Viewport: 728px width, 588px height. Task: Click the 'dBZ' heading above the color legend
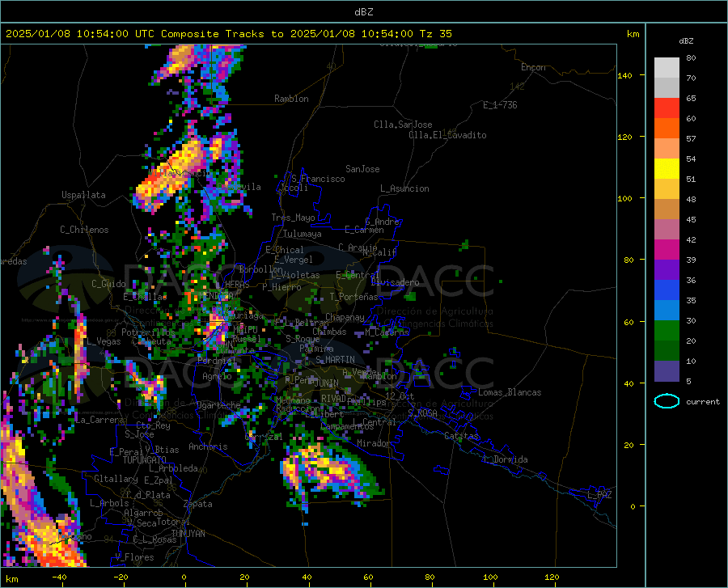tap(686, 40)
